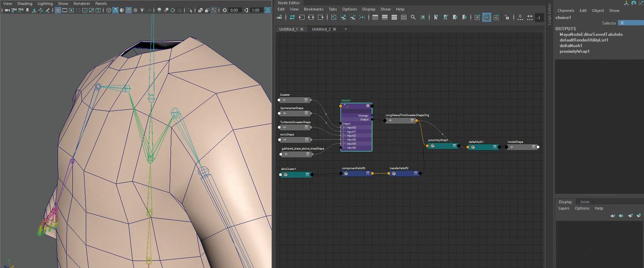The image size is (644, 268).
Task: Expand the transferFalloff2 node view mode icon
Action: 415,173
